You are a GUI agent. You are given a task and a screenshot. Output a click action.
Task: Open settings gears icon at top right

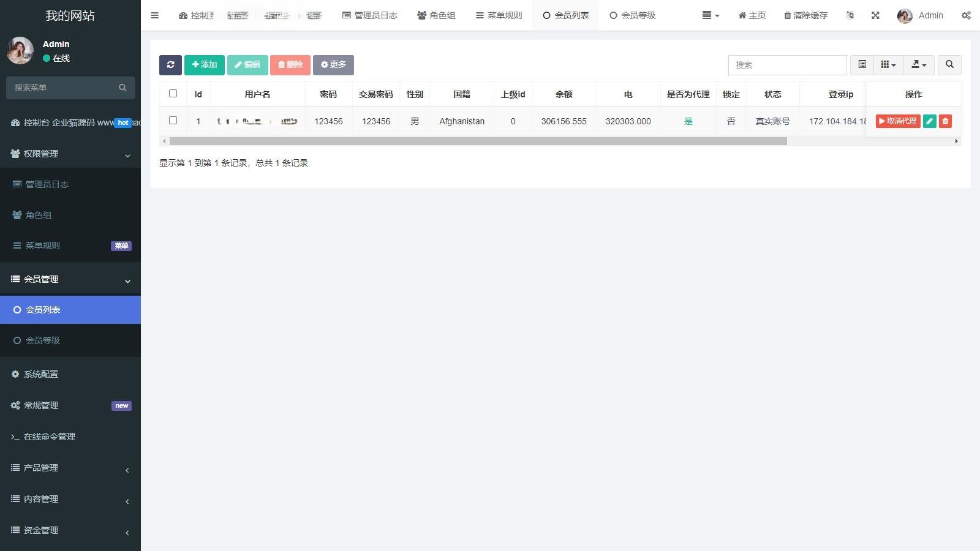click(x=966, y=15)
